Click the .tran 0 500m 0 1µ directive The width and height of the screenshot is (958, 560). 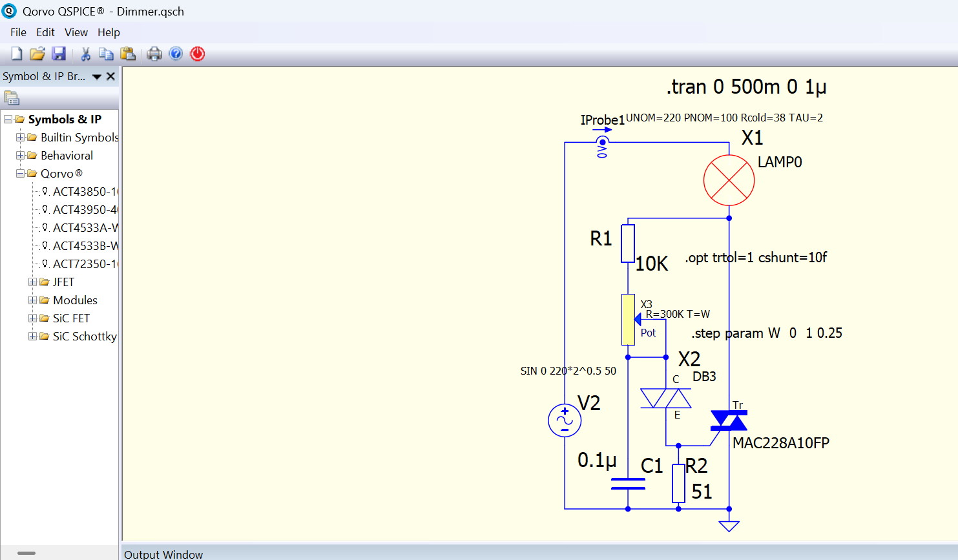click(x=746, y=87)
